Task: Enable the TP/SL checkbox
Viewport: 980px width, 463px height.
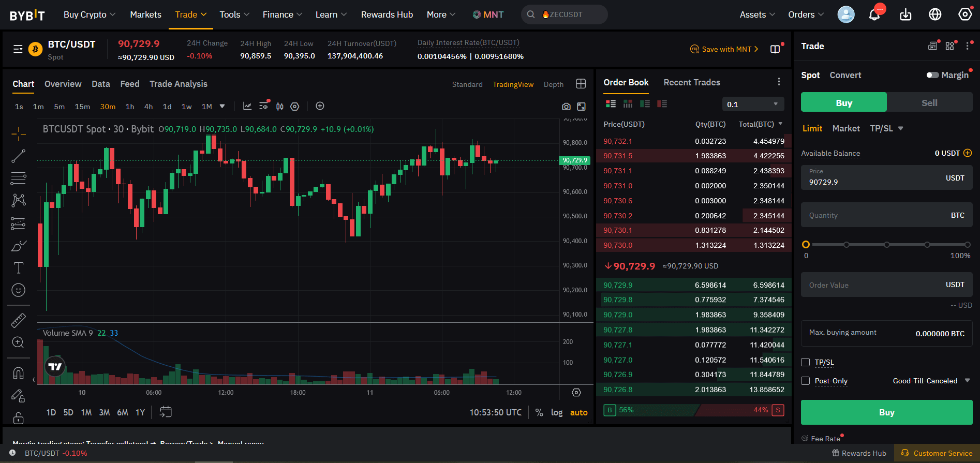Action: click(806, 362)
